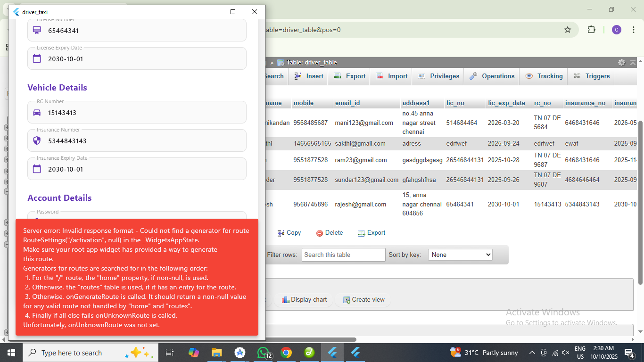Image resolution: width=644 pixels, height=362 pixels.
Task: Click the Create view button
Action: pyautogui.click(x=363, y=299)
